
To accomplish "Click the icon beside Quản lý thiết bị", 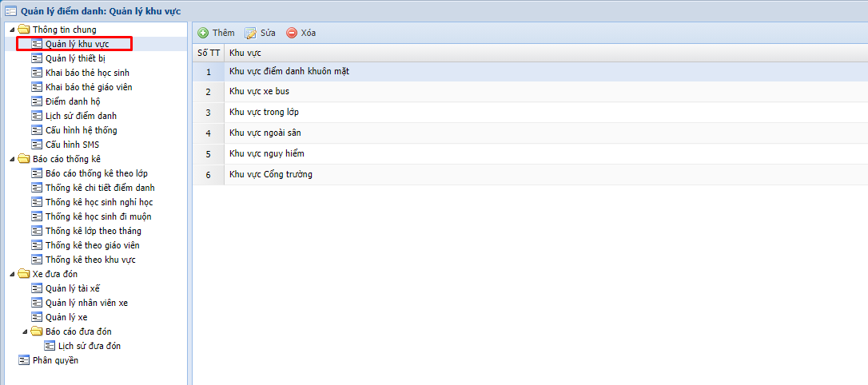I will click(37, 58).
